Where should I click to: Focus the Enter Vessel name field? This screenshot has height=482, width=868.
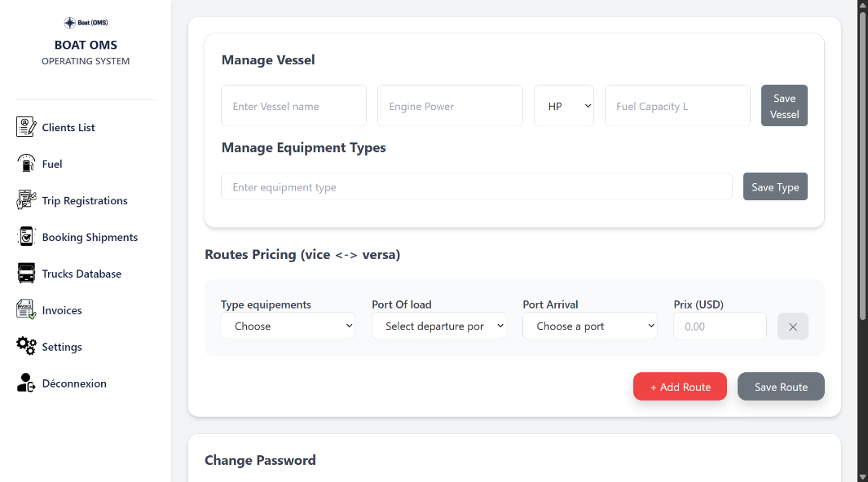tap(293, 106)
